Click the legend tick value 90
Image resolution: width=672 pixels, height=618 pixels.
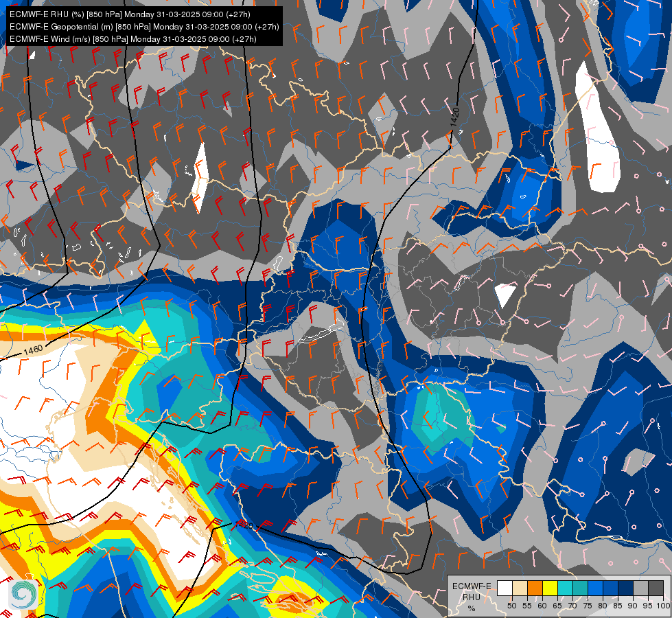(633, 606)
